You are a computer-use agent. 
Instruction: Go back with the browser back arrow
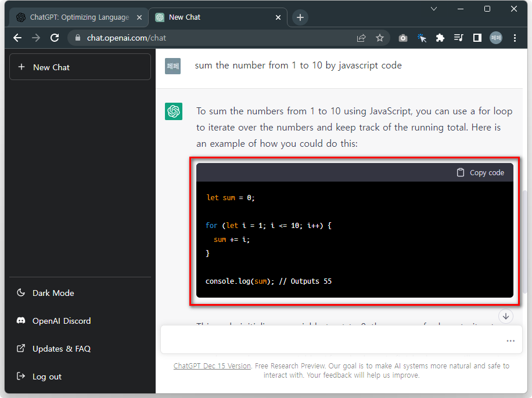[x=17, y=38]
